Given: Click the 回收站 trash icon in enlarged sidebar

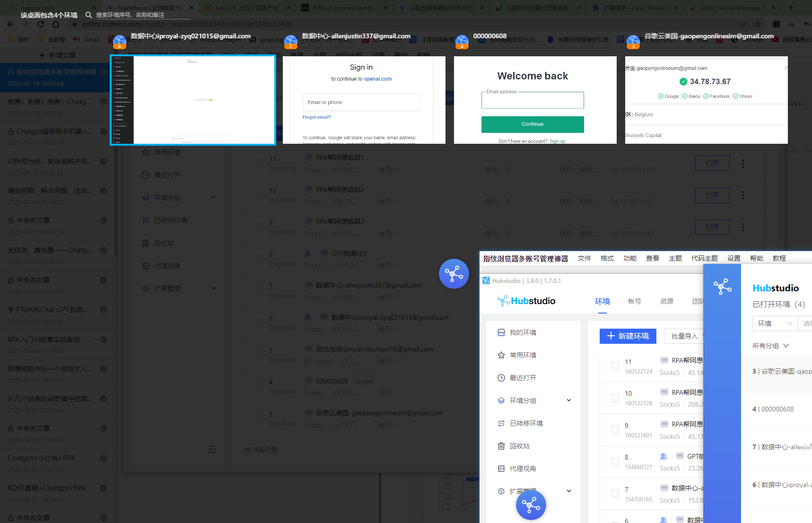Looking at the screenshot, I should (501, 446).
